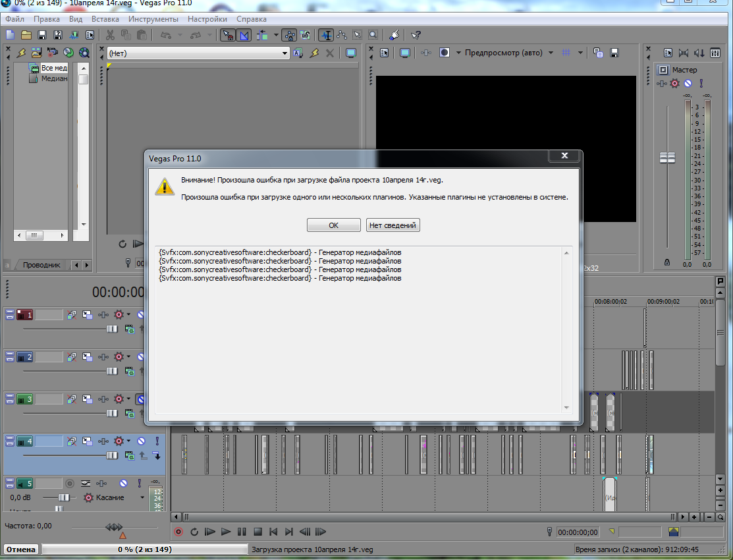This screenshot has width=733, height=560.
Task: Open the Инструменты menu
Action: coord(153,19)
